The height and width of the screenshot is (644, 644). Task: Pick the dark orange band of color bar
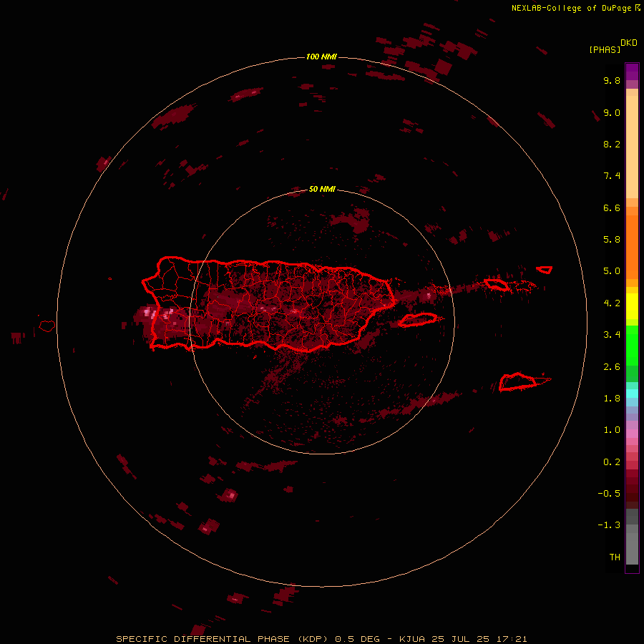click(x=632, y=248)
